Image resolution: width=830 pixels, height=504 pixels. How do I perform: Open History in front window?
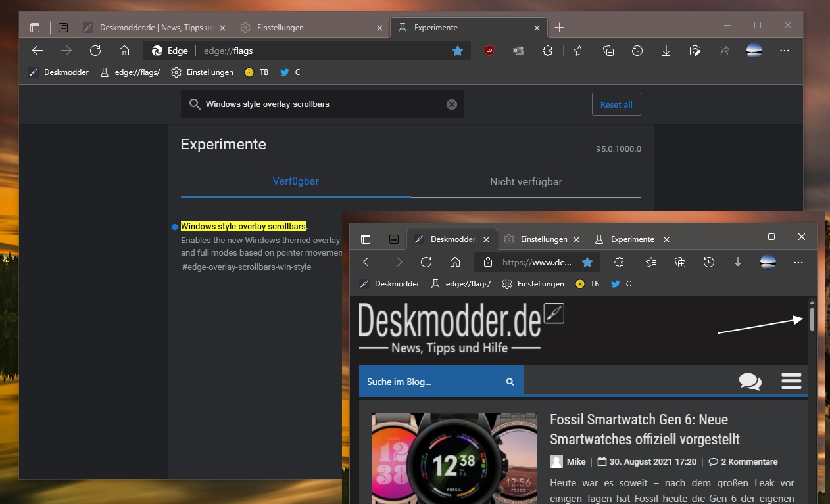(x=709, y=262)
